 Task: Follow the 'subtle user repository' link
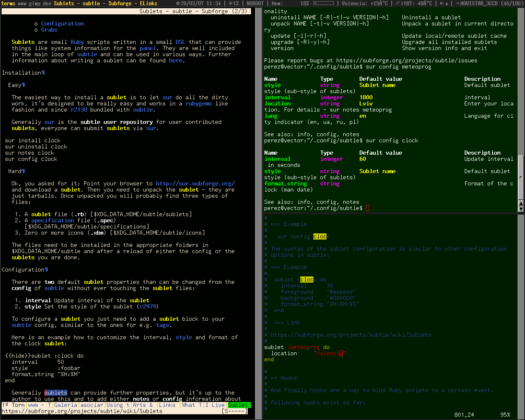click(x=110, y=122)
